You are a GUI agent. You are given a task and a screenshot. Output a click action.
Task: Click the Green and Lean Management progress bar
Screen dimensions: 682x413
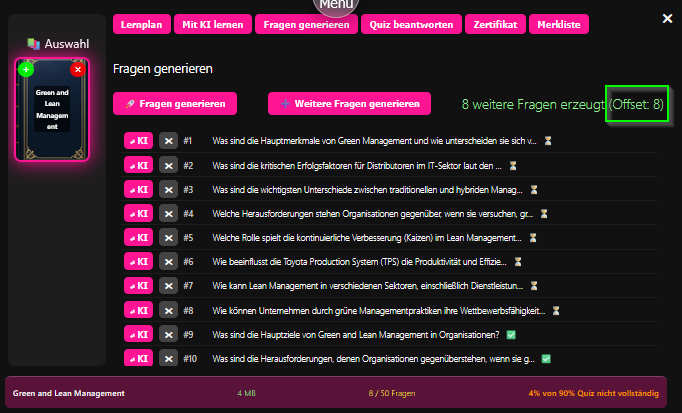click(341, 393)
